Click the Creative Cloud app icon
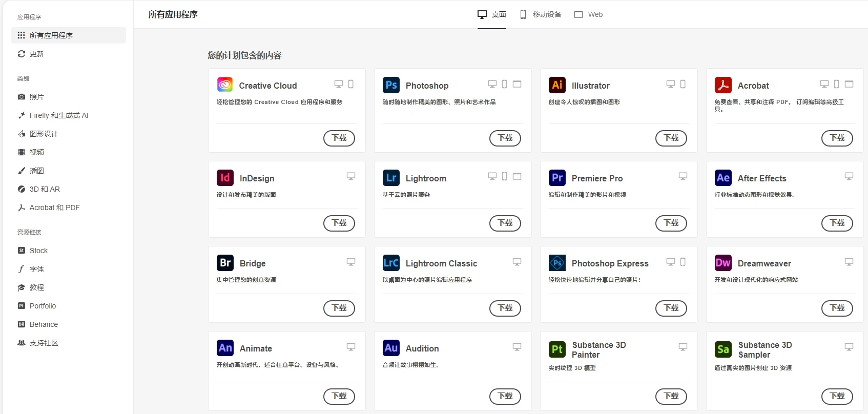 pos(225,85)
